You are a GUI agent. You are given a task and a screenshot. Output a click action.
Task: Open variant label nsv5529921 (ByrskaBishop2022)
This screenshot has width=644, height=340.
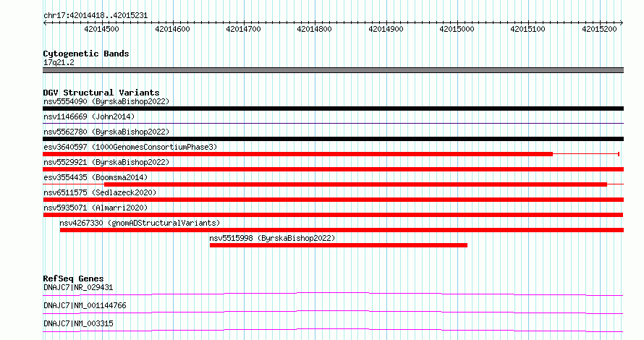click(x=106, y=162)
